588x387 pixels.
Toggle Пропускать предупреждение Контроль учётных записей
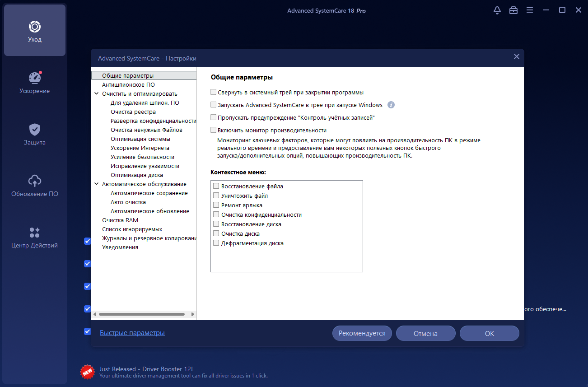pyautogui.click(x=214, y=117)
